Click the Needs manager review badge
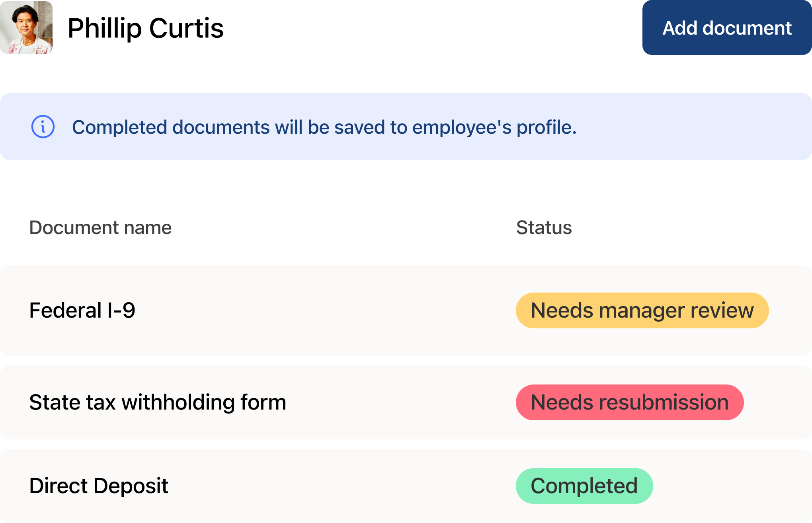Viewport: 812px width, 523px height. [x=642, y=310]
